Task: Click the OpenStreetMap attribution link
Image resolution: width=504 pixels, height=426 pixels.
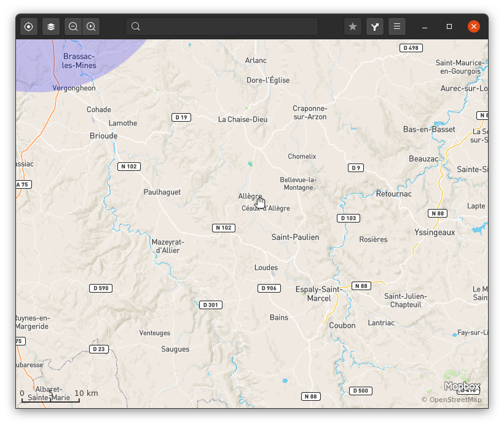Action: pos(451,400)
